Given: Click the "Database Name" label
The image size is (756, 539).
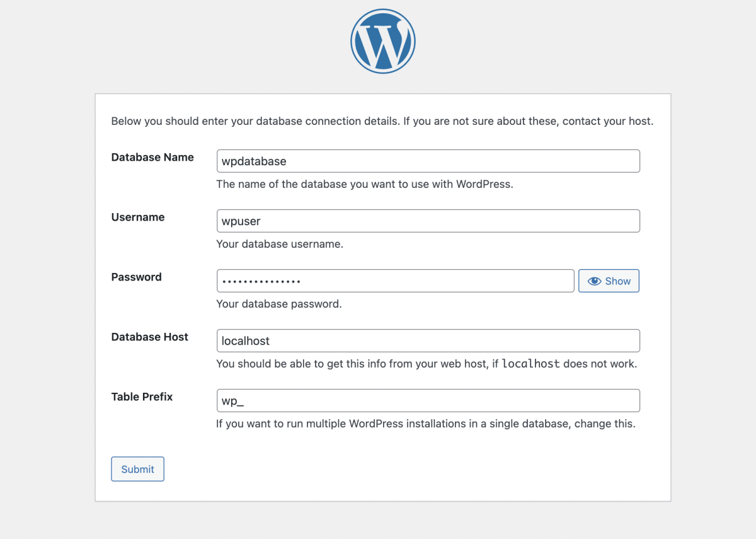Looking at the screenshot, I should pos(152,158).
